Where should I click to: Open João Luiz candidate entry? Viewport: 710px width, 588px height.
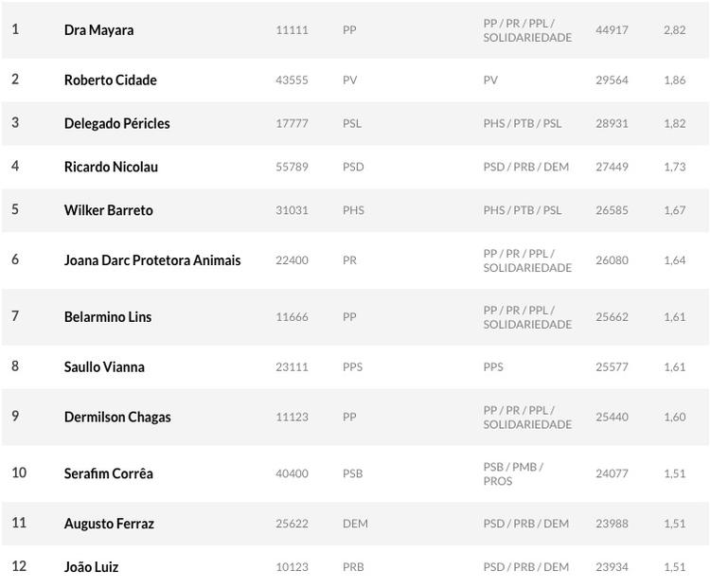[x=91, y=568]
